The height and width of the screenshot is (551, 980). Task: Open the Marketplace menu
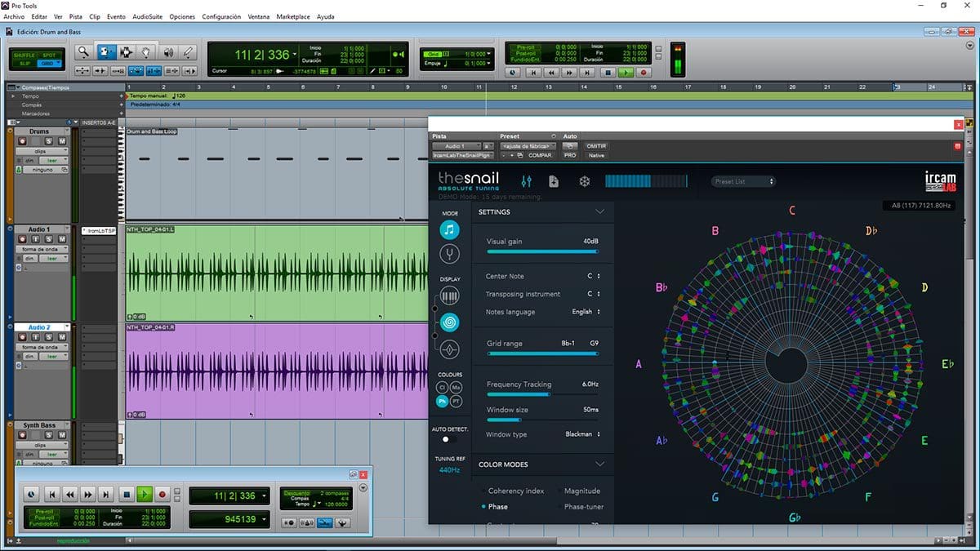click(292, 16)
